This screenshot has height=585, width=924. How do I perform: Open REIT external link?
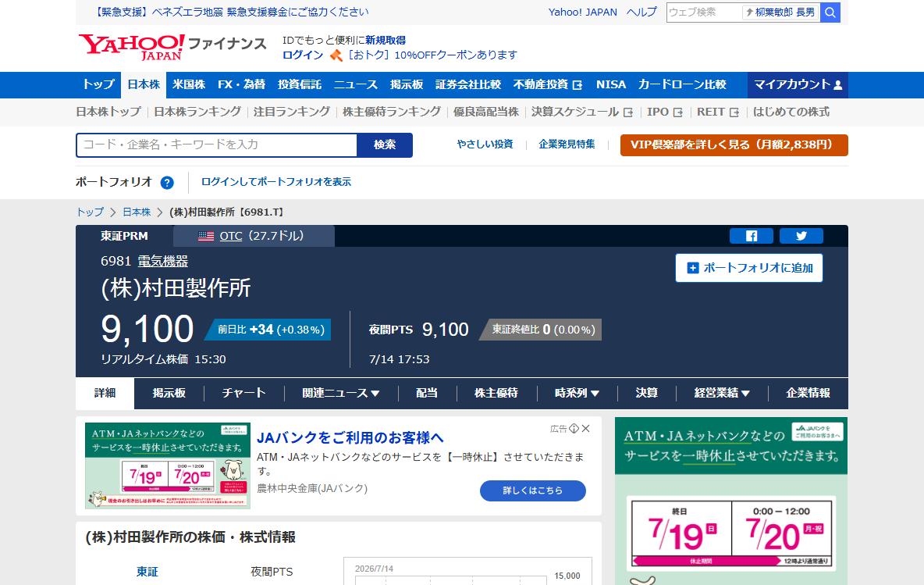click(718, 112)
